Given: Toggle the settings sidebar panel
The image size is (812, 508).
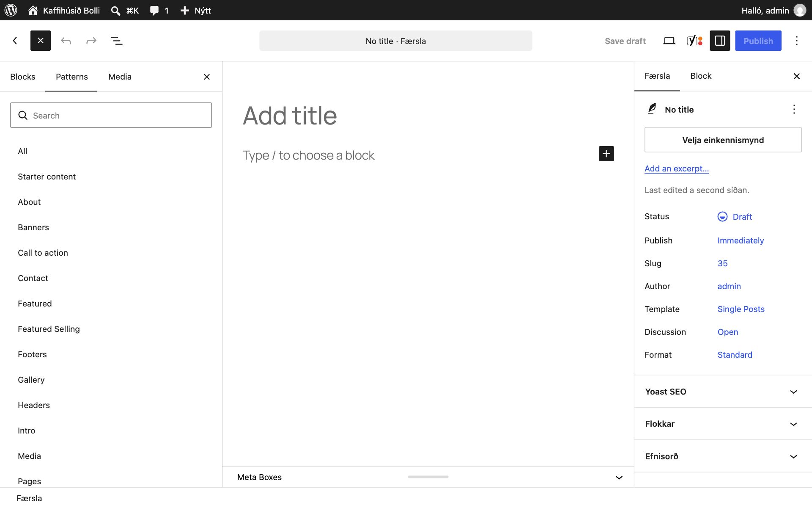Looking at the screenshot, I should click(720, 41).
